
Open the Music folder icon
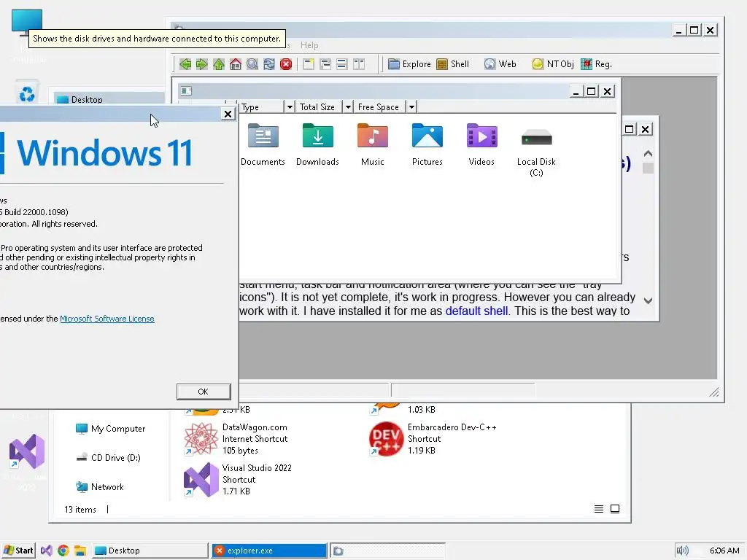click(x=373, y=145)
